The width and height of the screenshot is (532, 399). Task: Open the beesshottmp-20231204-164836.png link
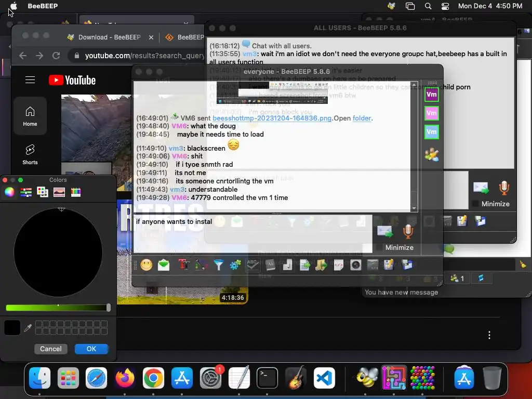pos(272,118)
